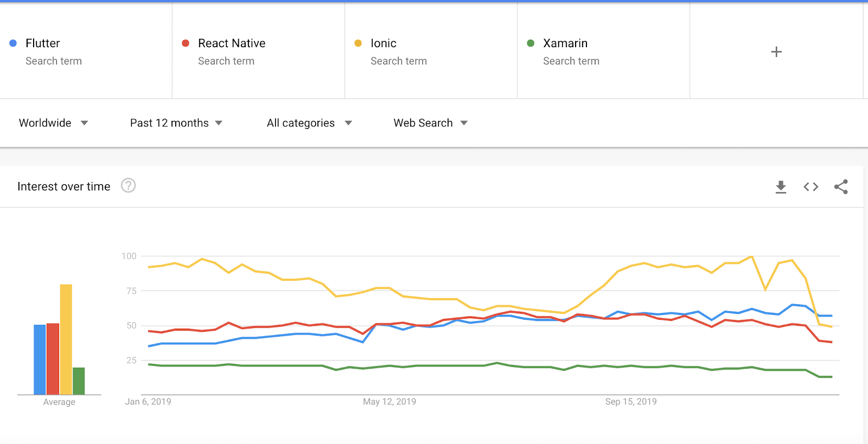Click the blue Flutter legend dot
868x444 pixels.
tap(13, 43)
